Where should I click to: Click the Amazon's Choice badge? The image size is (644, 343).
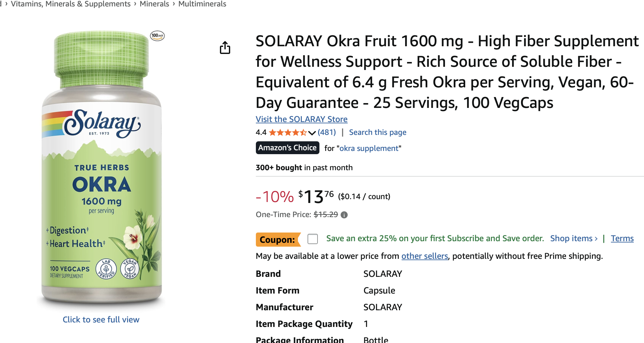click(x=287, y=148)
